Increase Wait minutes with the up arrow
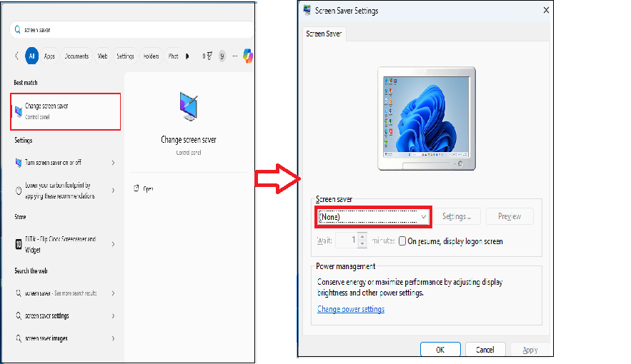The width and height of the screenshot is (631, 364). tap(362, 237)
